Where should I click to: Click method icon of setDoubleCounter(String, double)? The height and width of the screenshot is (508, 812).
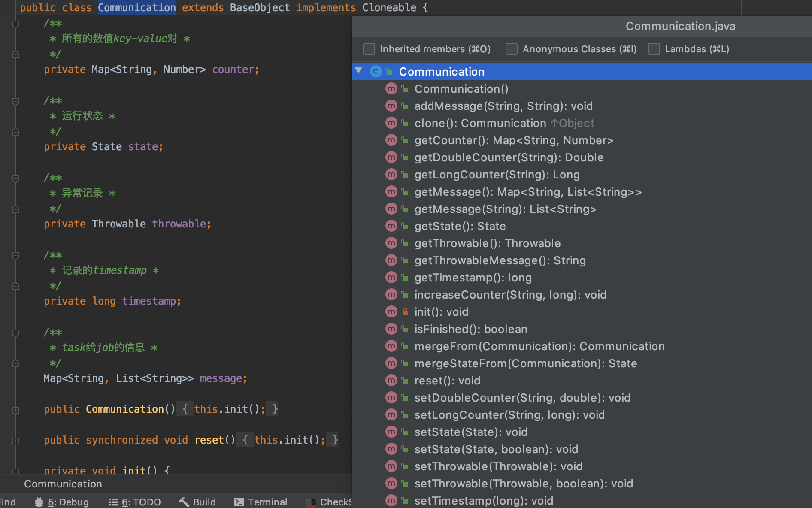[391, 397]
